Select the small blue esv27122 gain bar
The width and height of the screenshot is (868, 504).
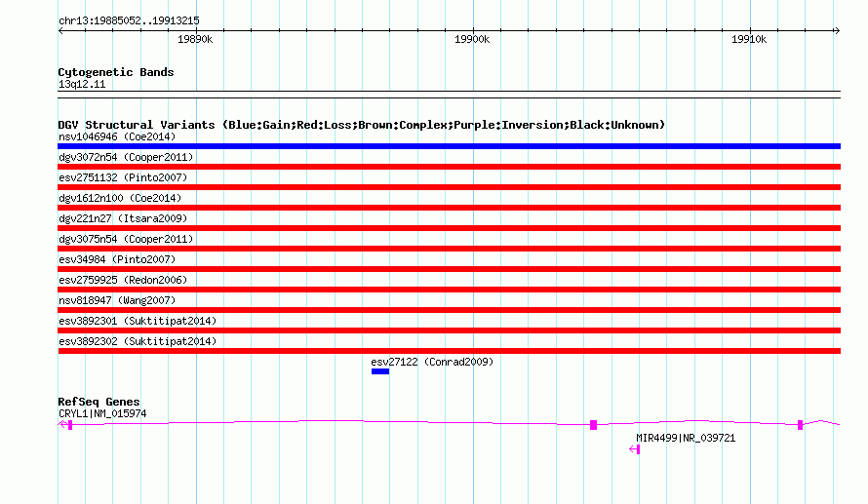380,371
